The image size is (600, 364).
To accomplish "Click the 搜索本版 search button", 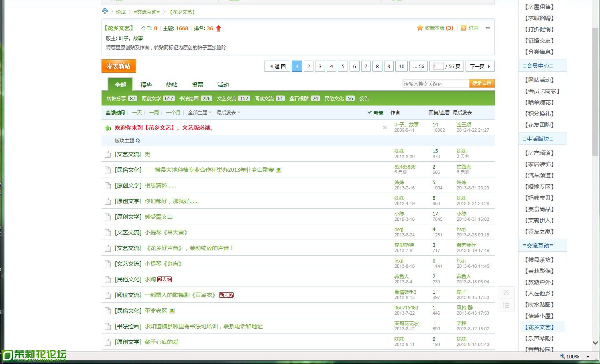I will point(482,83).
